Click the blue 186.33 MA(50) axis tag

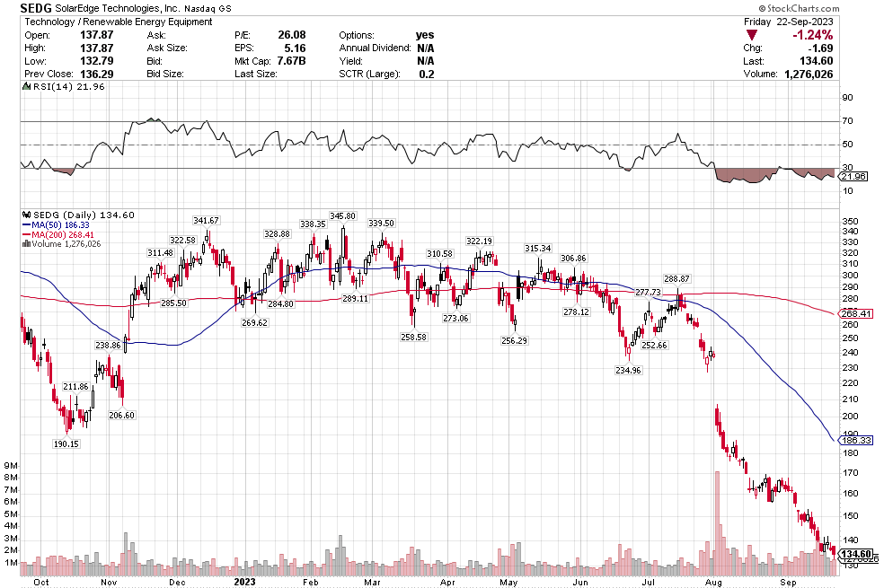click(x=856, y=441)
